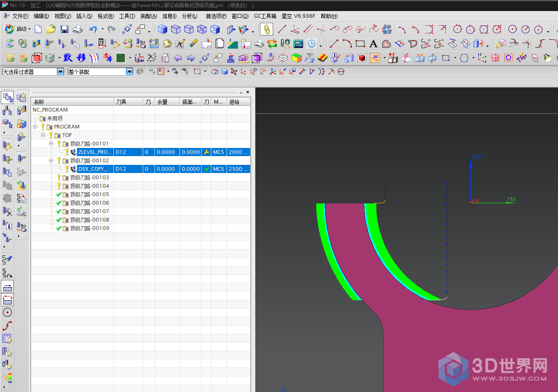Draw a rectangle with the Rectangle tool
Viewport: 558px width, 392px height.
point(360,44)
